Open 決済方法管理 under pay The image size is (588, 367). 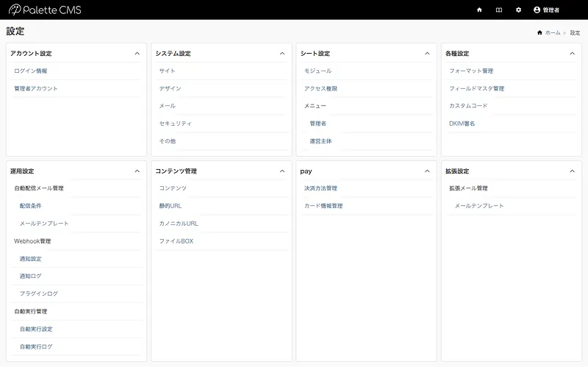[320, 188]
